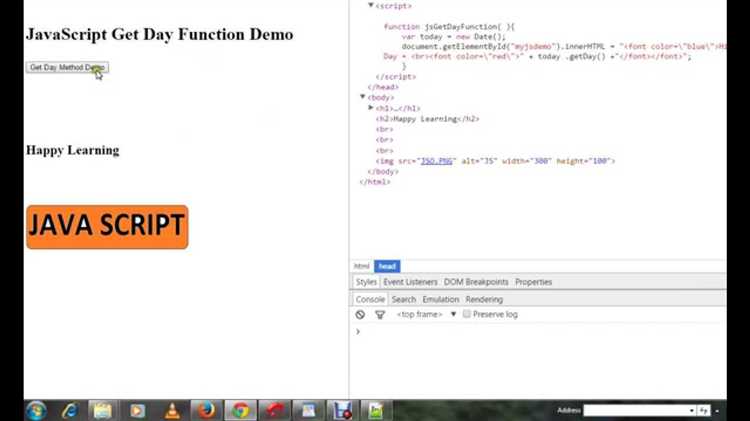Image resolution: width=750 pixels, height=421 pixels.
Task: Open the Event Listeners tab
Action: pos(410,282)
